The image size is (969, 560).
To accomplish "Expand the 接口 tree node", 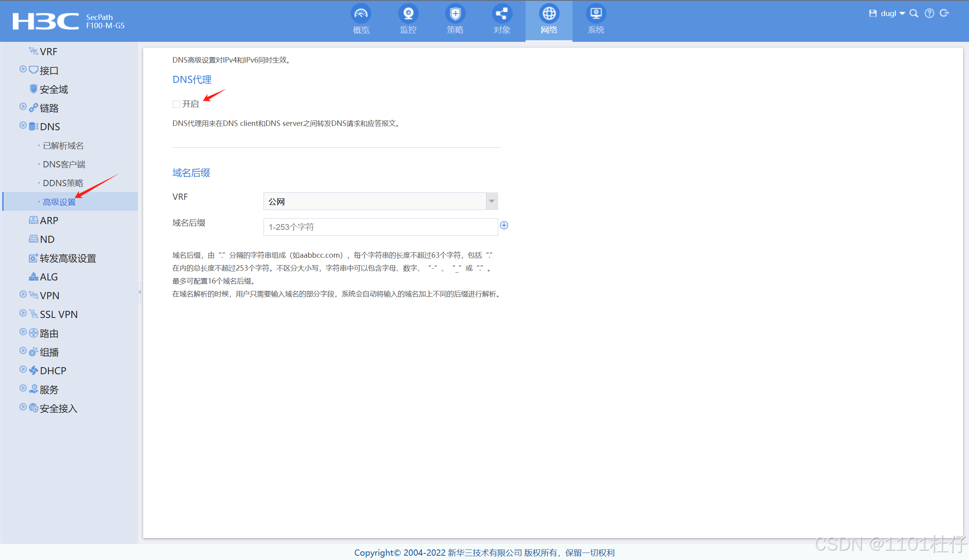I will [x=23, y=69].
